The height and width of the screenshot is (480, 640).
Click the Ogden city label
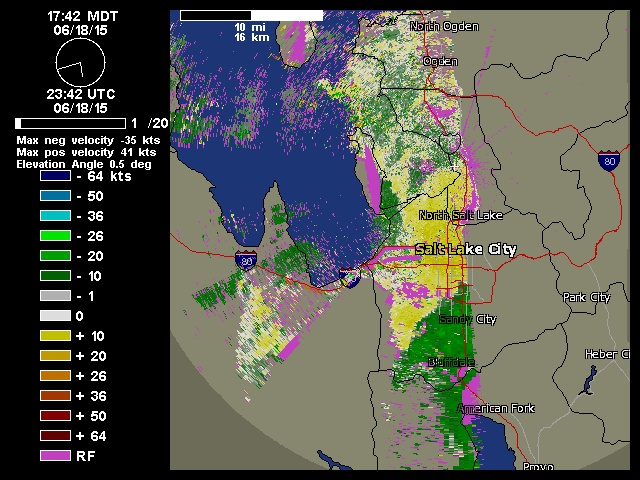tap(440, 62)
